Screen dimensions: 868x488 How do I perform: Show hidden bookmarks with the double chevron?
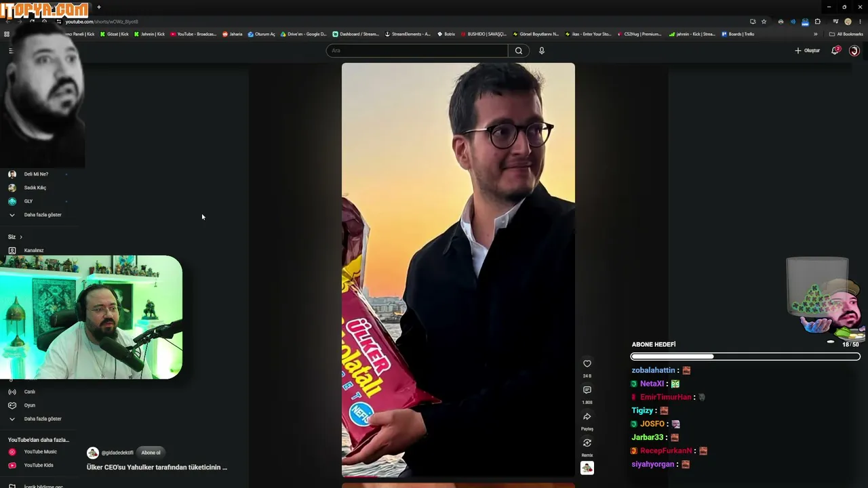coord(816,34)
